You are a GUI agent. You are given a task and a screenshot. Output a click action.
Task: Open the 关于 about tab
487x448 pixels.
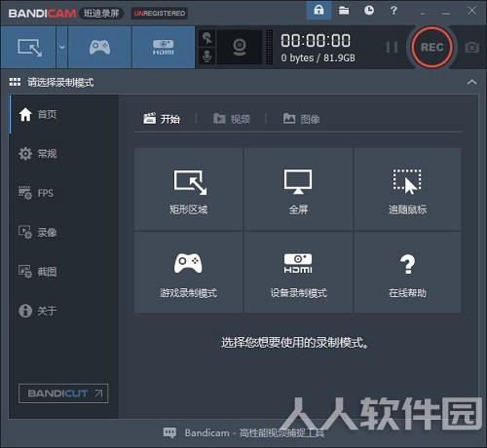pyautogui.click(x=63, y=311)
